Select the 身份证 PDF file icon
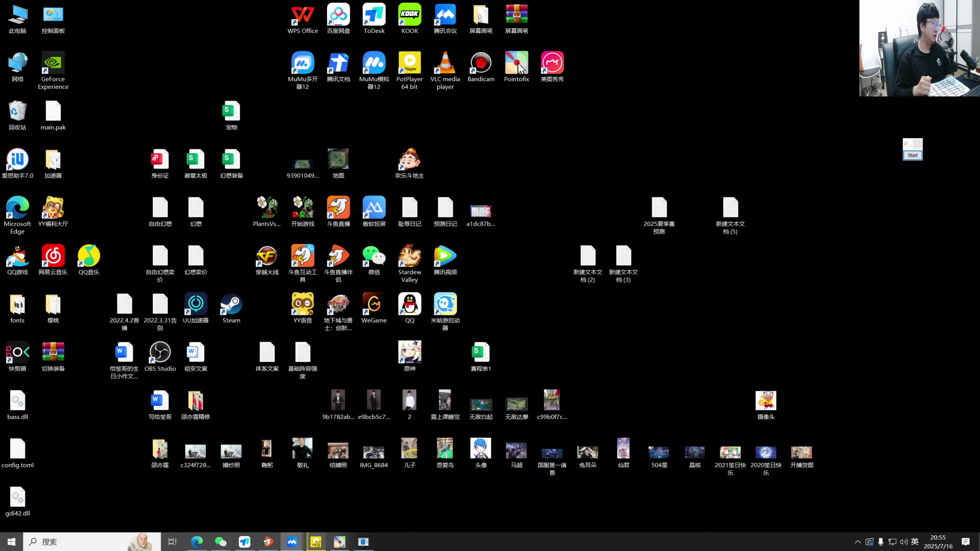 [160, 164]
